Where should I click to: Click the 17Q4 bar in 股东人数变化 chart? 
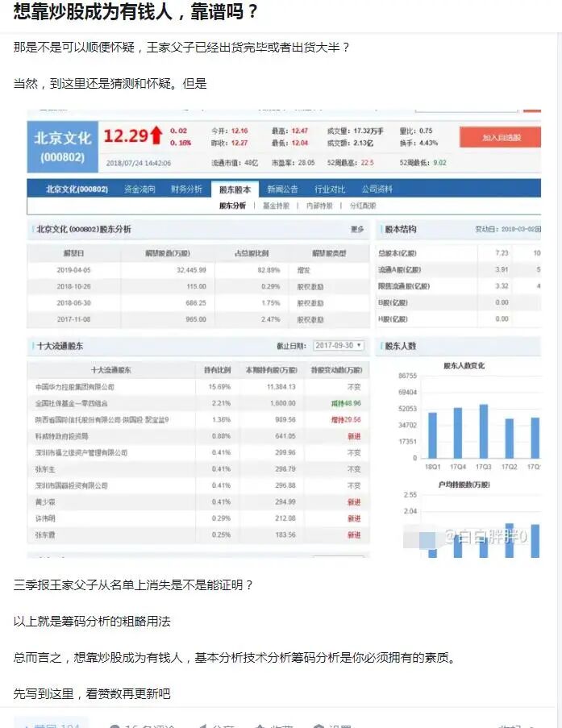458,433
